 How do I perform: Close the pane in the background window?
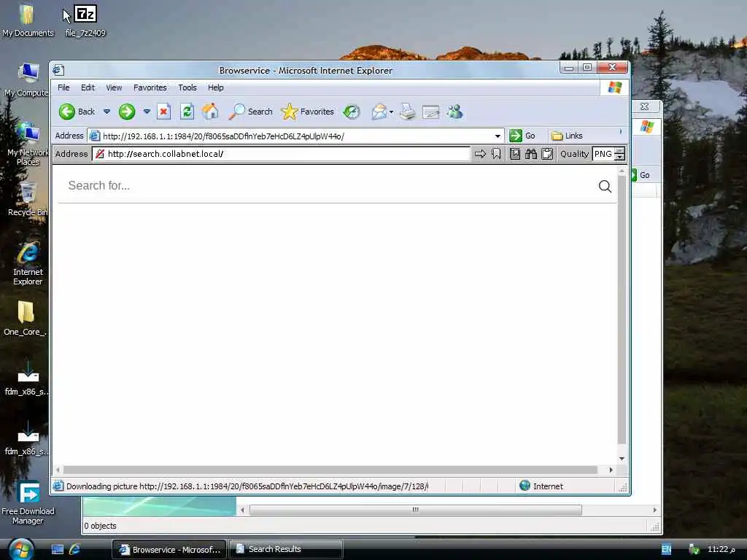(644, 106)
